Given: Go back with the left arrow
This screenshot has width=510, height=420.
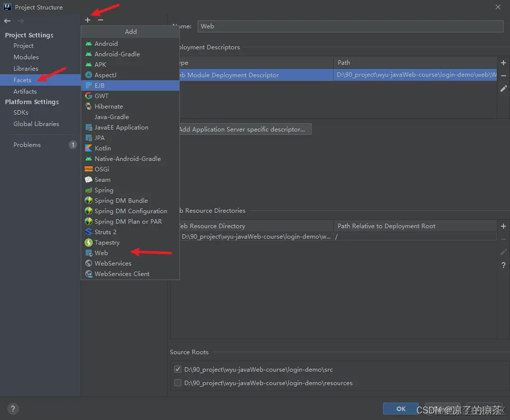Looking at the screenshot, I should pyautogui.click(x=7, y=21).
